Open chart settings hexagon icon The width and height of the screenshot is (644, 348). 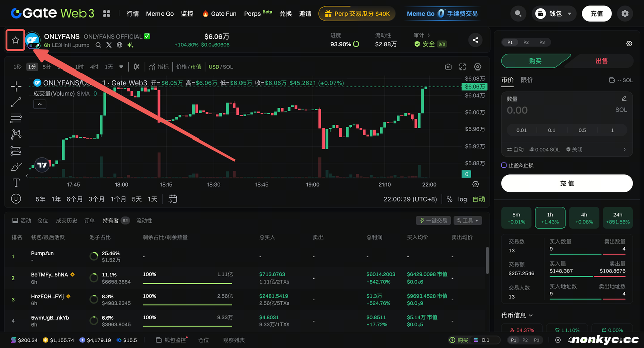[478, 67]
